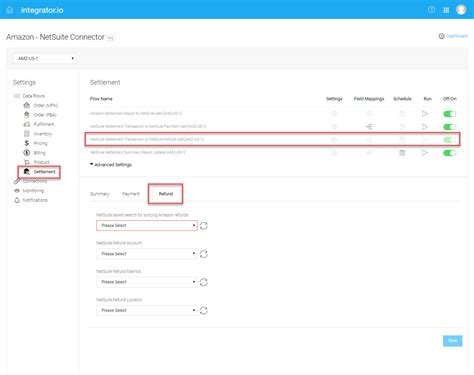The height and width of the screenshot is (375, 474).
Task: Toggle Settlement Transaction Refund Add flow switch
Action: [x=449, y=140]
